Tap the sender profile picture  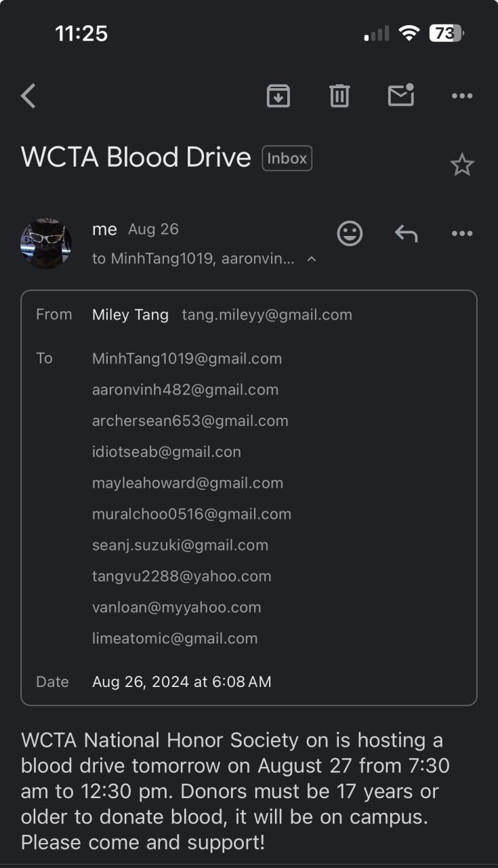click(46, 243)
